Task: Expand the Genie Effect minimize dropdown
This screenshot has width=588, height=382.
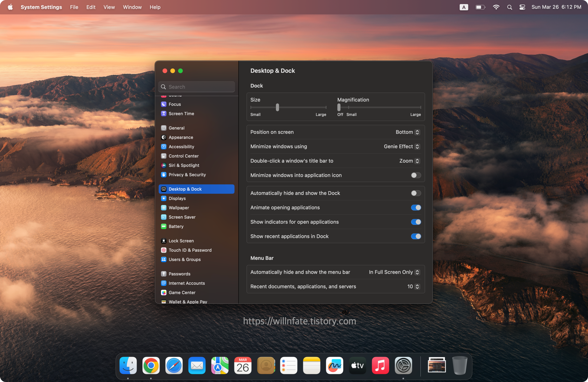Action: [401, 146]
